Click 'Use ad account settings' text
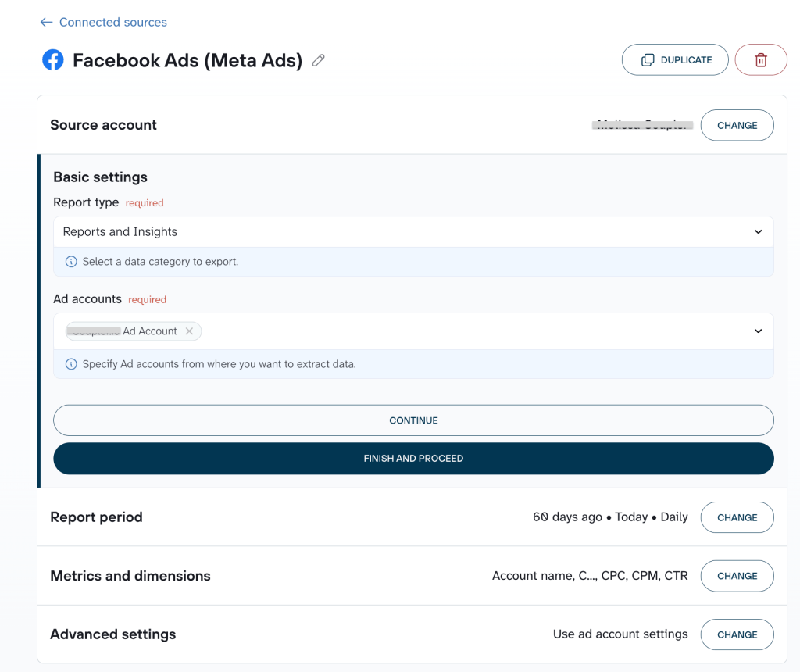This screenshot has height=672, width=800. click(620, 634)
